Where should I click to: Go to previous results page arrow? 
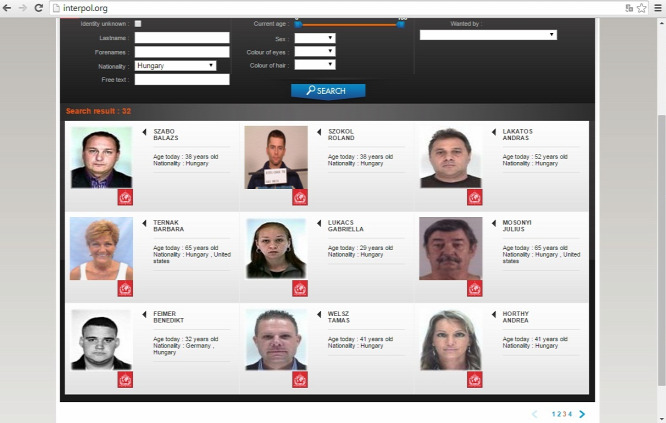pyautogui.click(x=535, y=414)
